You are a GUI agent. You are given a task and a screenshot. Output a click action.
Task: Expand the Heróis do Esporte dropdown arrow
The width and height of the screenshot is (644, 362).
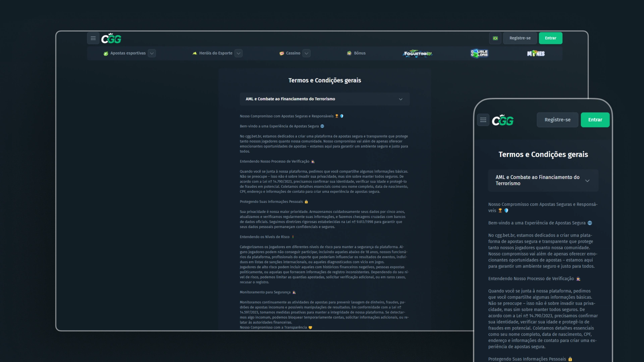pyautogui.click(x=238, y=53)
